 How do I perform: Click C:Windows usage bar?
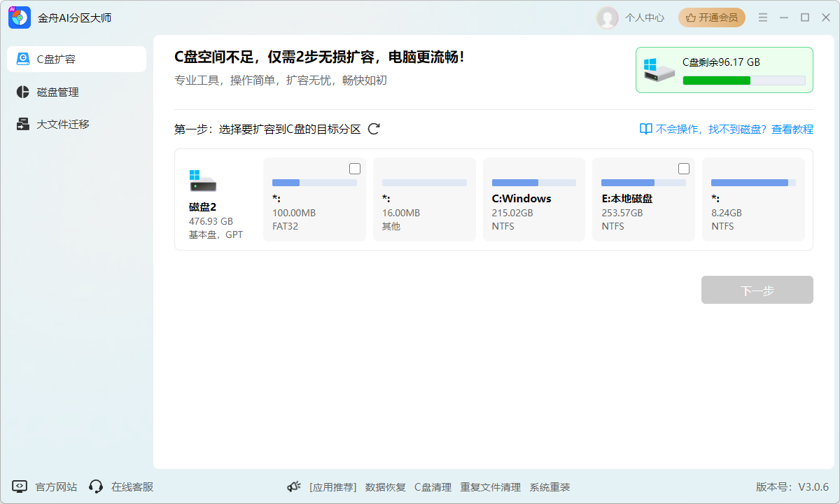(x=534, y=183)
